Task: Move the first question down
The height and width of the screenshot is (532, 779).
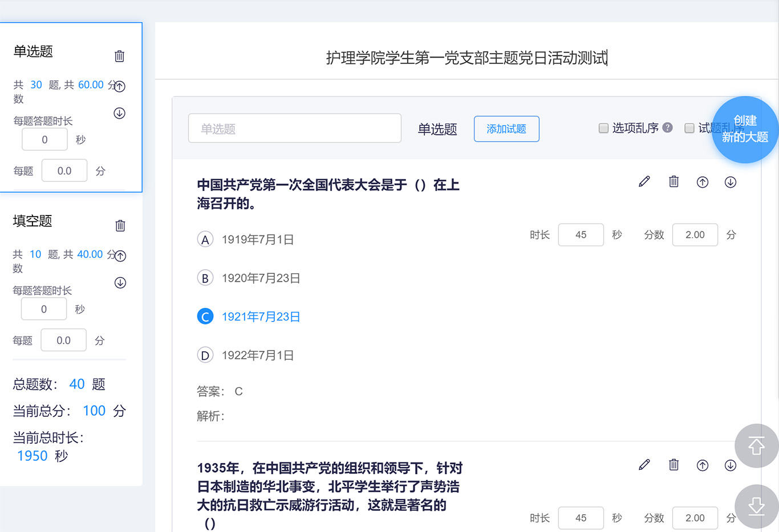Action: [x=730, y=182]
